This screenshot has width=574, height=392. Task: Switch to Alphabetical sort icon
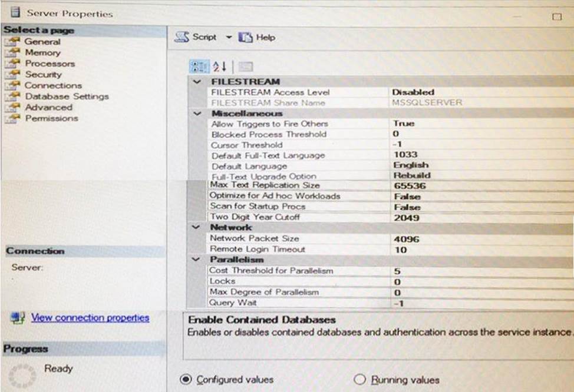[219, 66]
